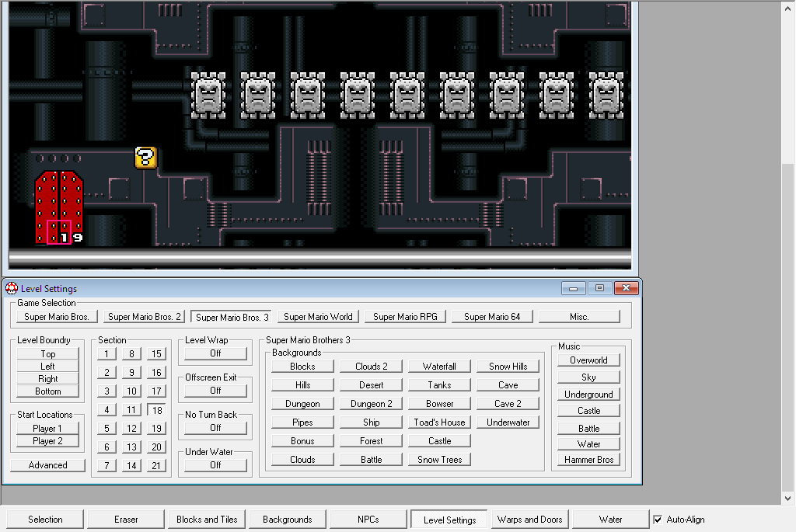The image size is (796, 532).
Task: Select Cave 2 background
Action: (508, 404)
